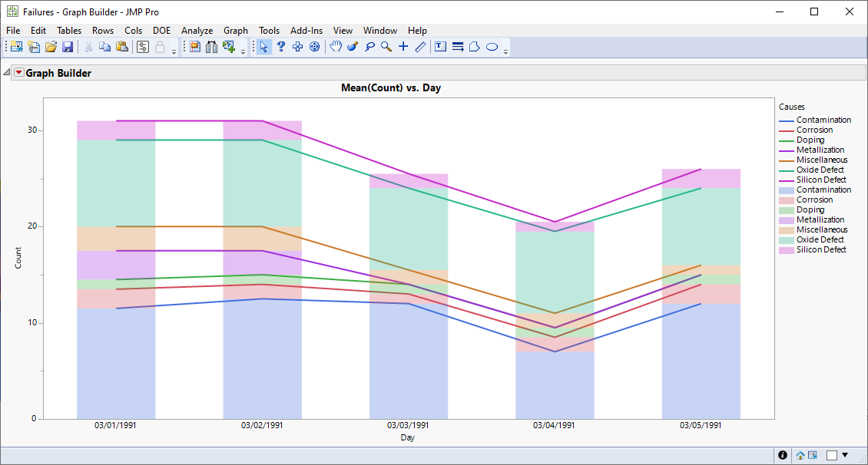Select the Arrow selection tool
868x465 pixels.
click(x=264, y=46)
